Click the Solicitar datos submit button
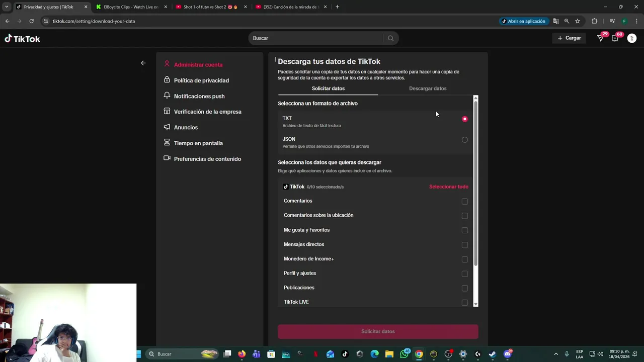 [x=378, y=331]
